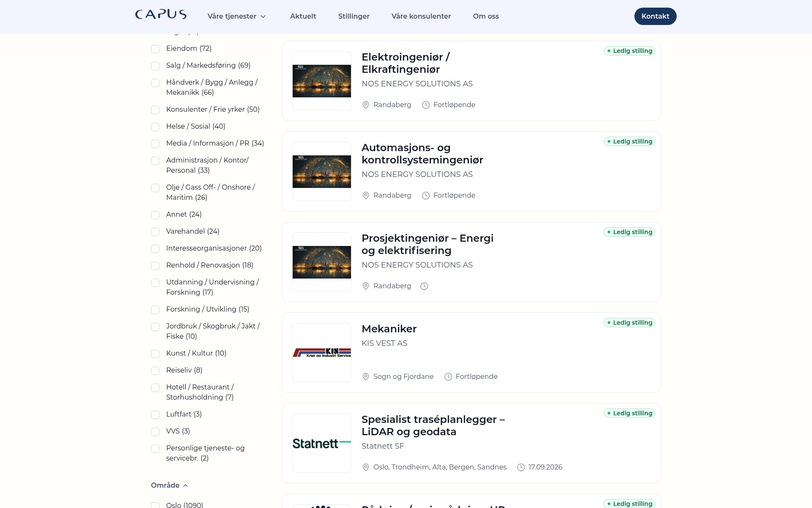Open Våre konsulenter in navigation
812x508 pixels.
pyautogui.click(x=421, y=16)
